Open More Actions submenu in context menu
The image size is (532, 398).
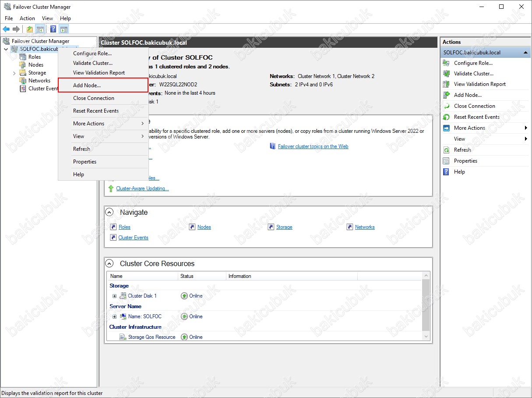click(103, 124)
